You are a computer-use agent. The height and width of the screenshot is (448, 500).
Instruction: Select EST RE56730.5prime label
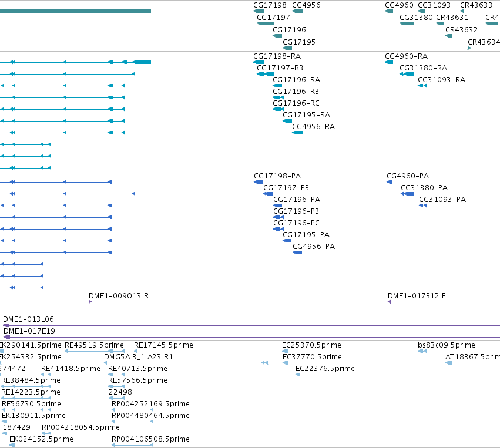31,404
